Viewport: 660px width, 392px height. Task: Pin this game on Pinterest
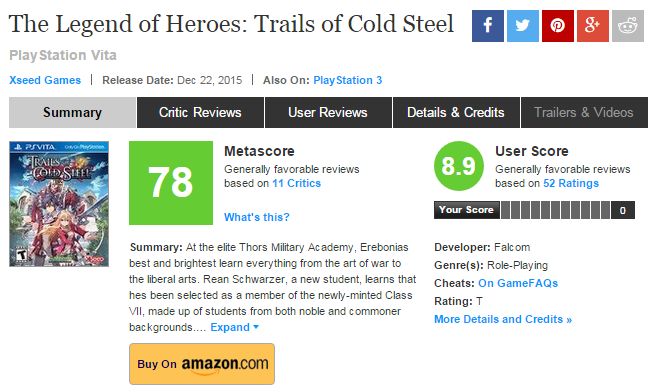[x=557, y=26]
